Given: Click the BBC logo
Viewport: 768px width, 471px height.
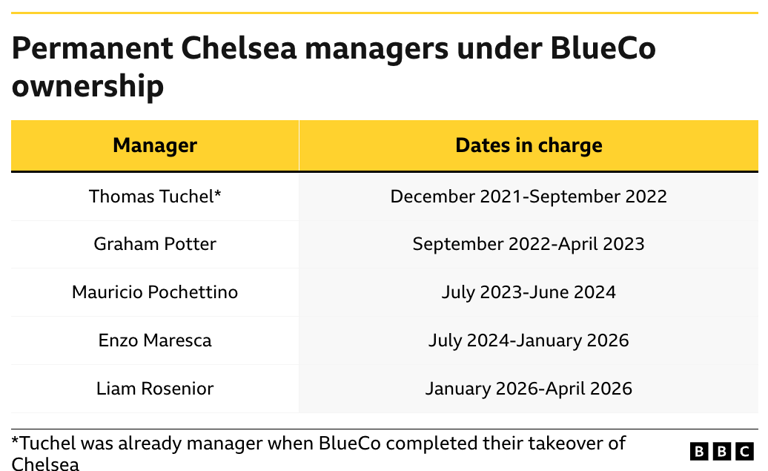Looking at the screenshot, I should 722,452.
